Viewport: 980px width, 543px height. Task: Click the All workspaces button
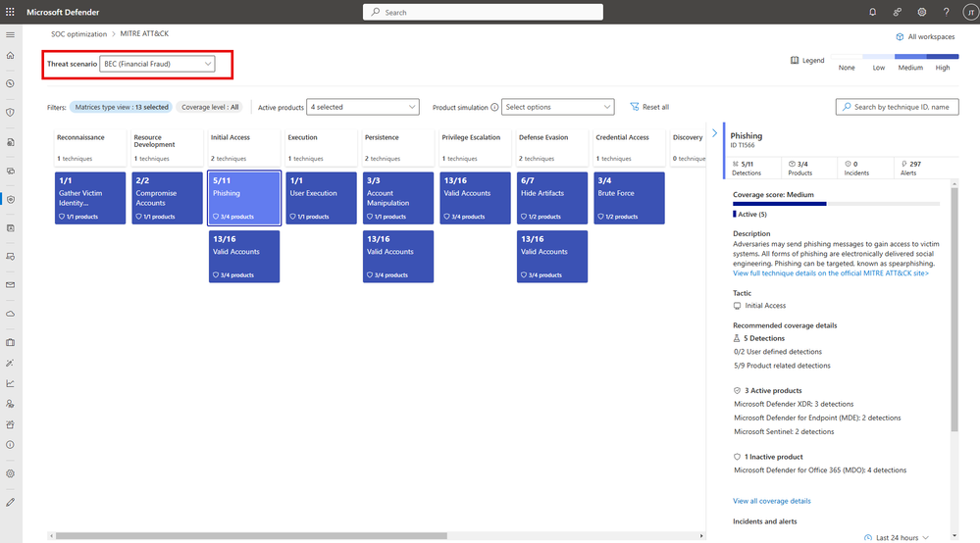tap(925, 37)
